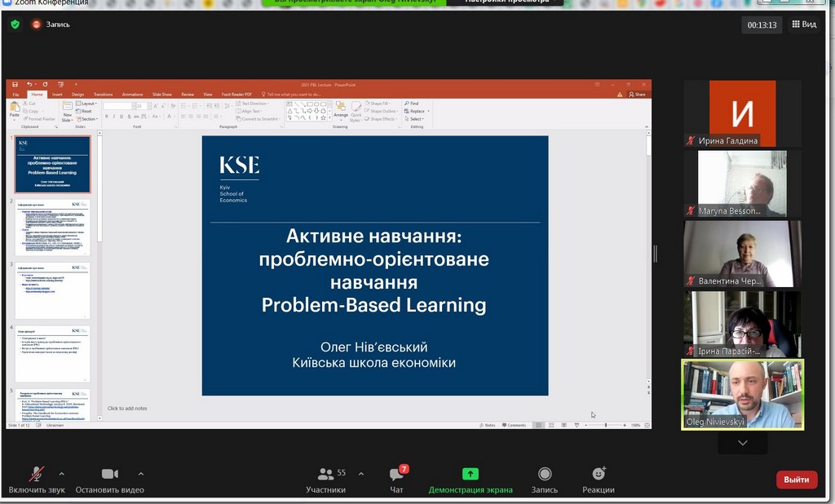
Task: Unmute microphone with Включить звук
Action: pyautogui.click(x=36, y=475)
